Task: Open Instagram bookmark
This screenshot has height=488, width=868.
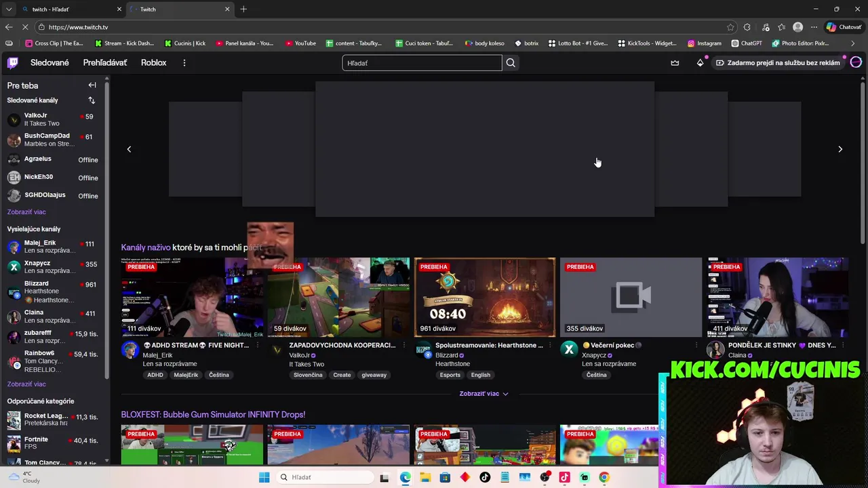Action: [704, 43]
